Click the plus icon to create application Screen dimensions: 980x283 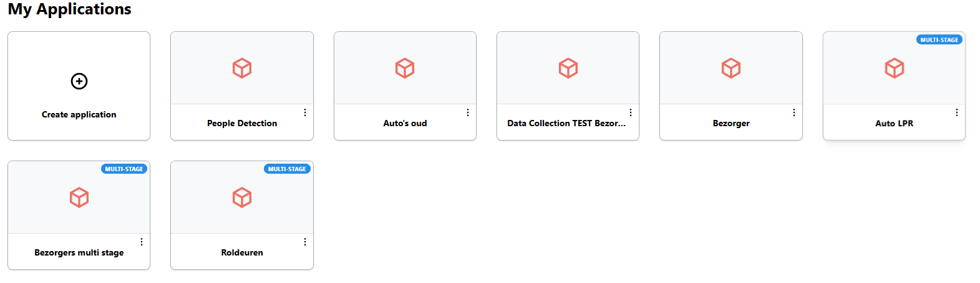click(x=79, y=81)
